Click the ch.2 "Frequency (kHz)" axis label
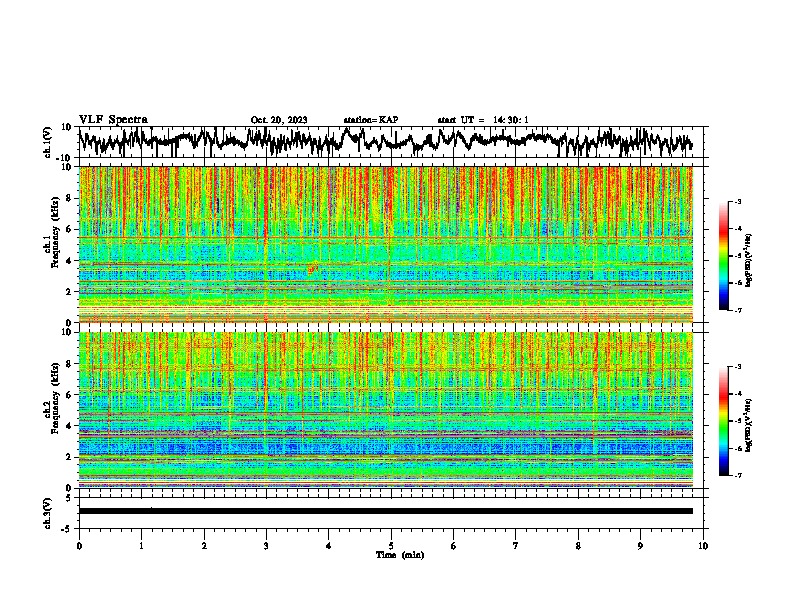792x612 pixels. (x=55, y=398)
